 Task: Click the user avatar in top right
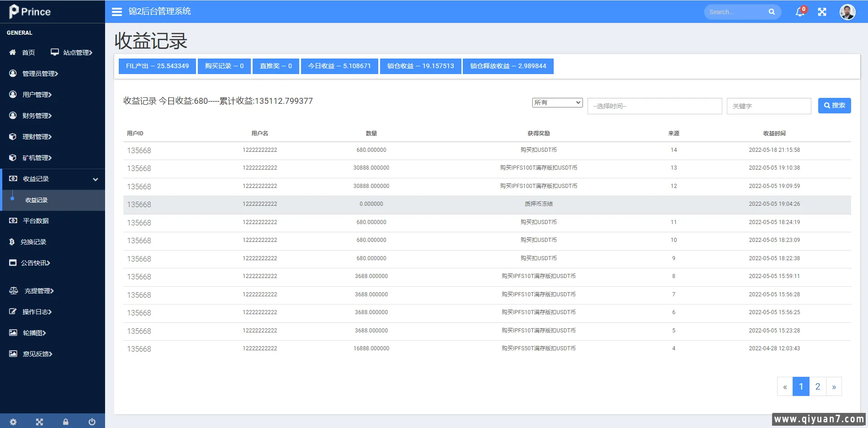(847, 12)
